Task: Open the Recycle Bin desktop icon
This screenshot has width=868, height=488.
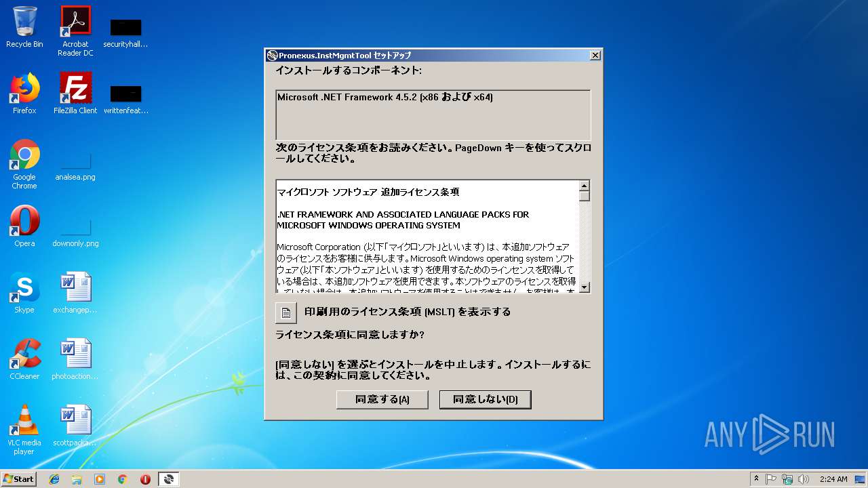Action: [24, 28]
